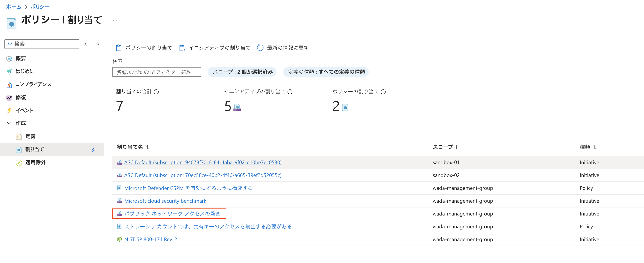Click the コンプライアンス document icon
Screen dimensions: 644x263
pyautogui.click(x=9, y=85)
